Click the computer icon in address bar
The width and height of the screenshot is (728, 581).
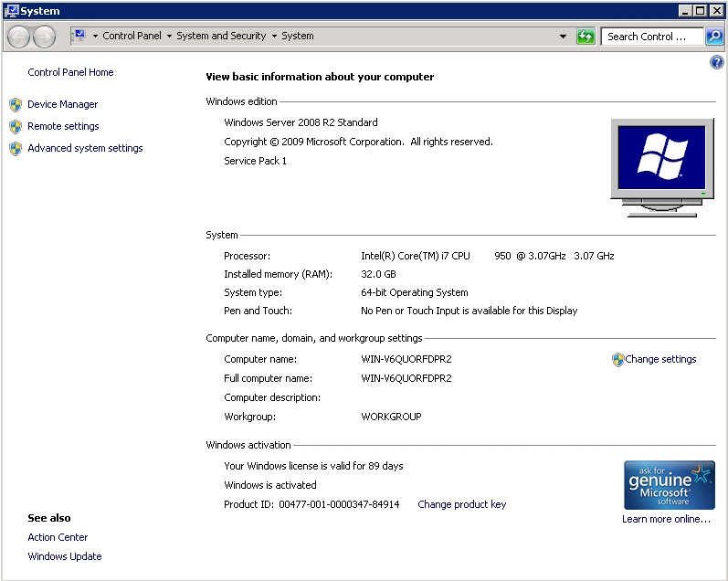pyautogui.click(x=79, y=36)
